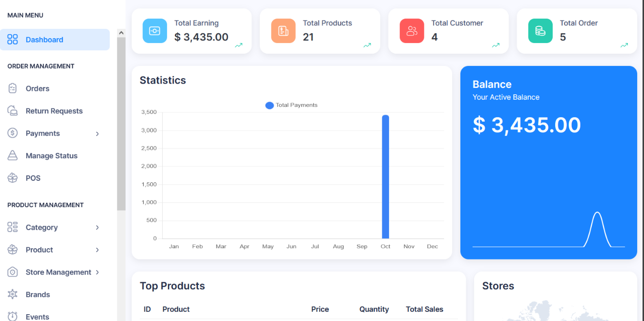Open Orders under Order Management
The image size is (644, 321).
point(38,88)
